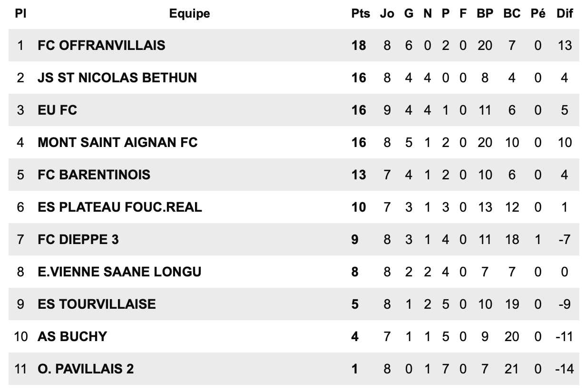Click the Jo column header

coord(387,14)
